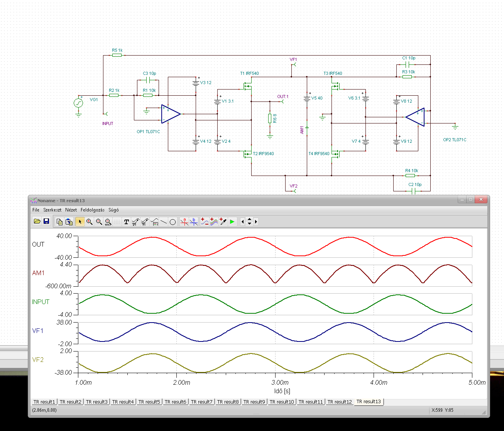Select the circle drawing tool
The height and width of the screenshot is (431, 504).
[173, 221]
